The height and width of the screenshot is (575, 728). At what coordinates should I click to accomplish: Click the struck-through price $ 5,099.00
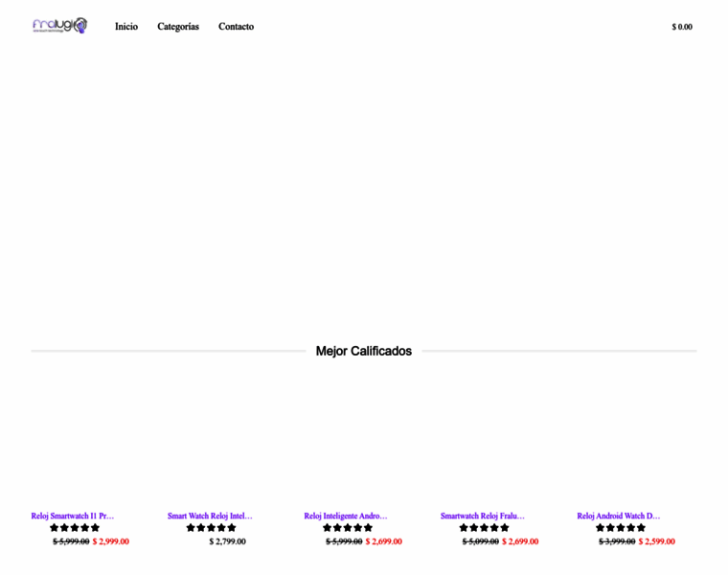[481, 541]
